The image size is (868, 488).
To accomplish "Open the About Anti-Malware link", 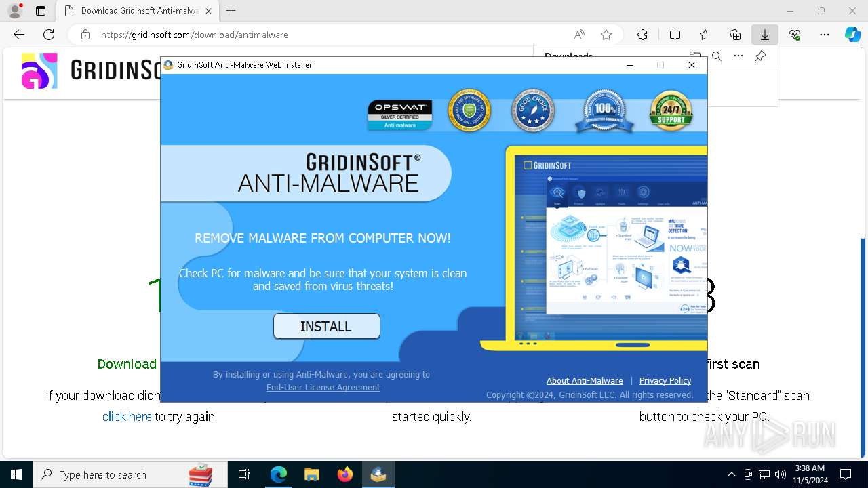I will 585,380.
